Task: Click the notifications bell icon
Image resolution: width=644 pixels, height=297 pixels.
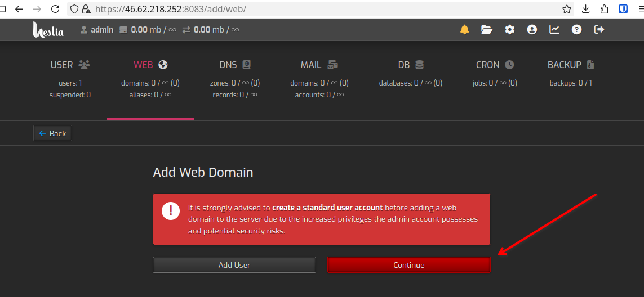Action: click(x=464, y=30)
